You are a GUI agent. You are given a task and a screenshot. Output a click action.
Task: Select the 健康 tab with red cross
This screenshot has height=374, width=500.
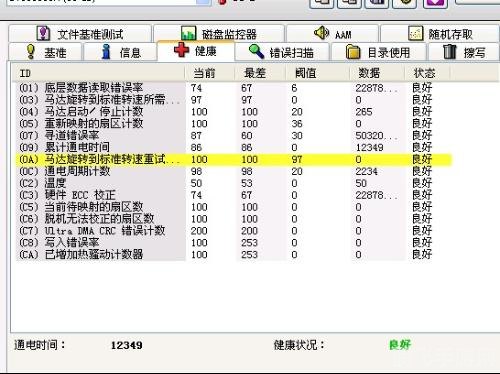196,51
